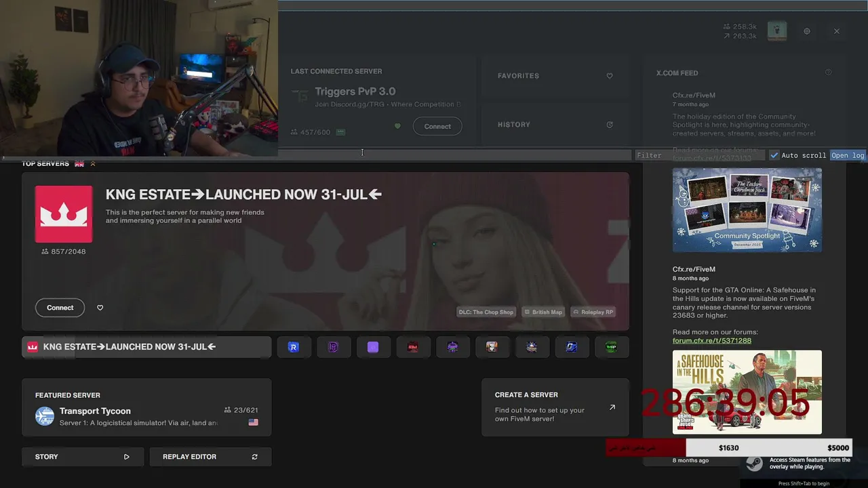Open FiveM settings gear icon
Screen dimensions: 868x488
tap(807, 31)
